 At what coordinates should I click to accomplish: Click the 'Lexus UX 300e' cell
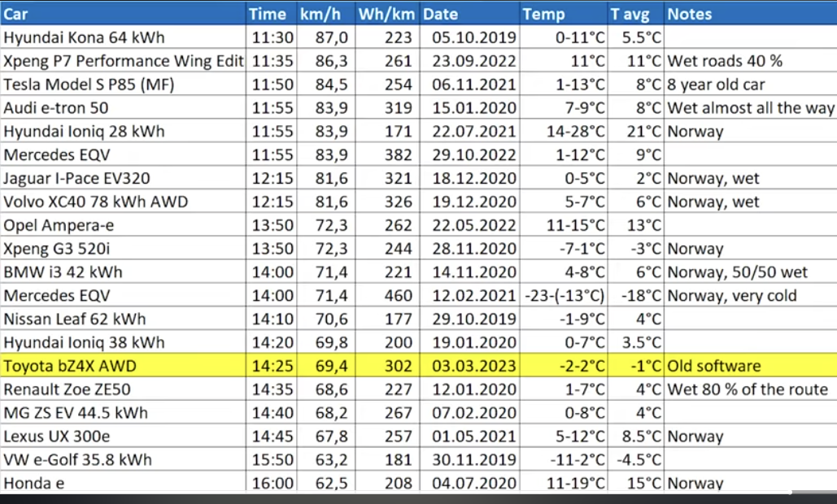pyautogui.click(x=124, y=437)
